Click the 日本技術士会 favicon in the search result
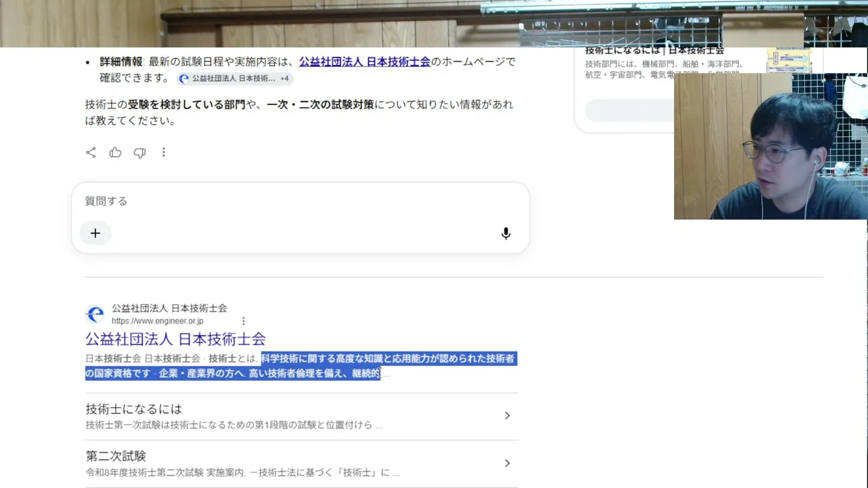The height and width of the screenshot is (488, 868). (95, 314)
